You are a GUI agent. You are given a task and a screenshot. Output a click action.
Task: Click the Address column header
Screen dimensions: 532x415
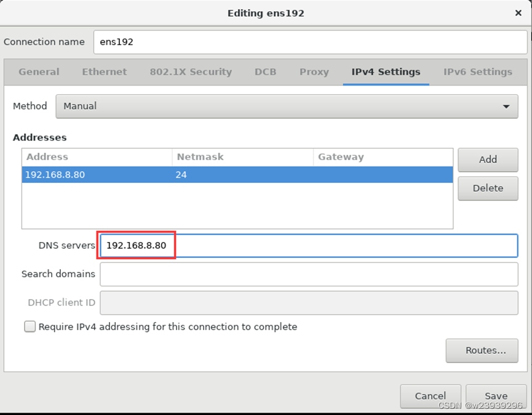click(97, 157)
